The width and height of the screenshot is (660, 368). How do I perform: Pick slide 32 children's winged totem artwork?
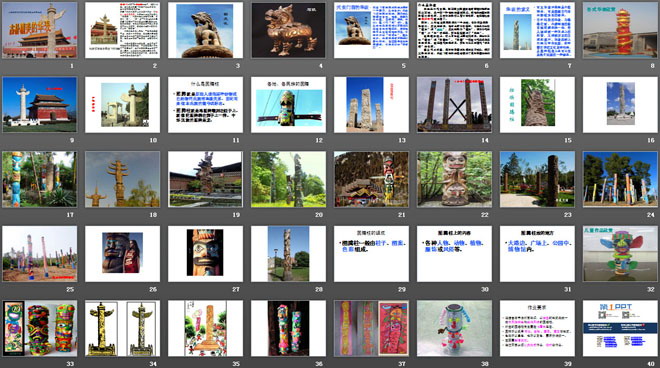pyautogui.click(x=620, y=253)
